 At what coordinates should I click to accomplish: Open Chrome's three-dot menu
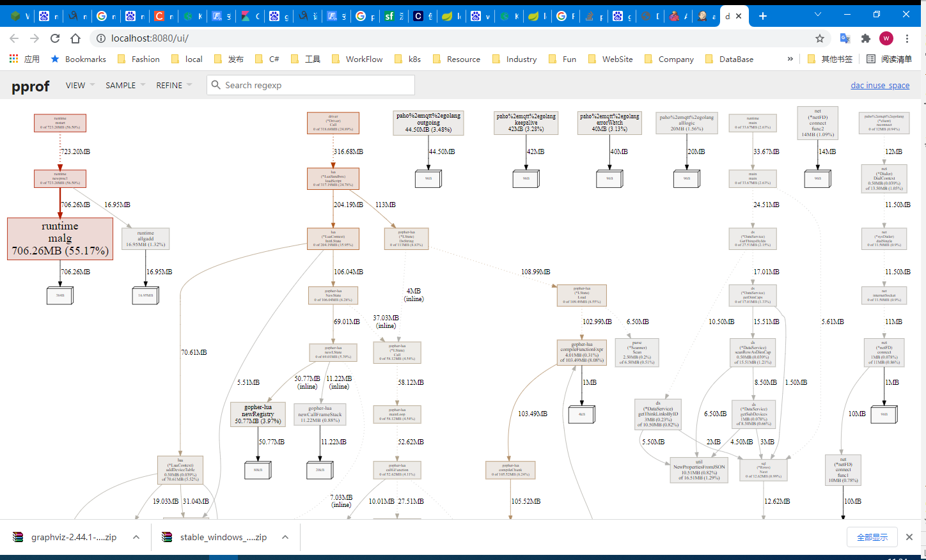click(x=907, y=38)
